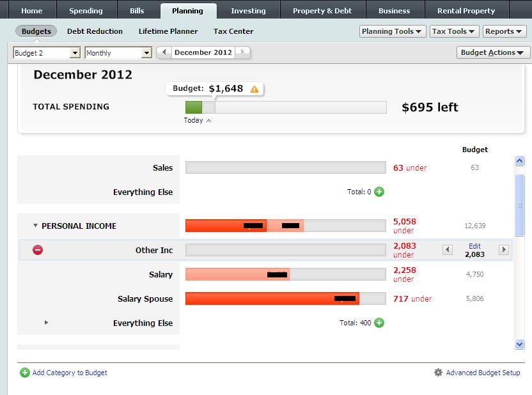Image resolution: width=532 pixels, height=395 pixels.
Task: Click the 12,639 budget amount
Action: (474, 226)
